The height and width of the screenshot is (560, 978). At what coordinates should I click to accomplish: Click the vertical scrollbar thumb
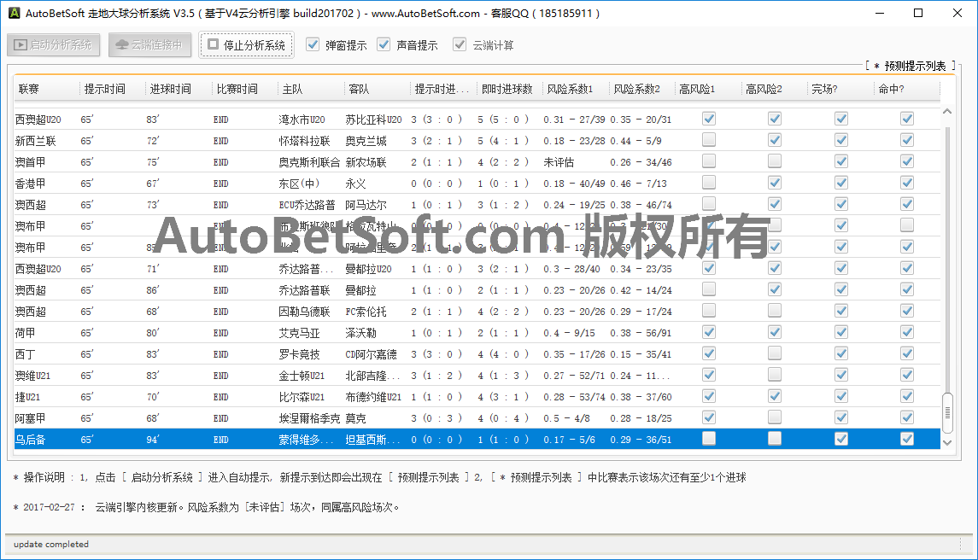[x=946, y=413]
